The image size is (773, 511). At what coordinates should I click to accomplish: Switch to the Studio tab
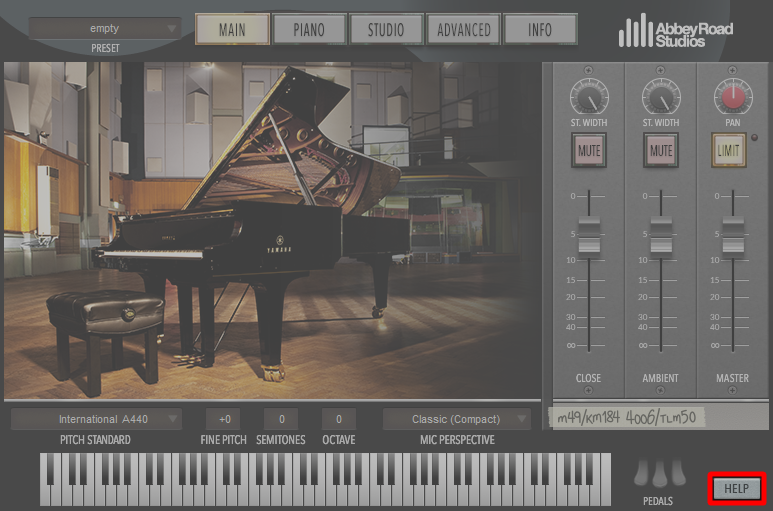coord(386,30)
